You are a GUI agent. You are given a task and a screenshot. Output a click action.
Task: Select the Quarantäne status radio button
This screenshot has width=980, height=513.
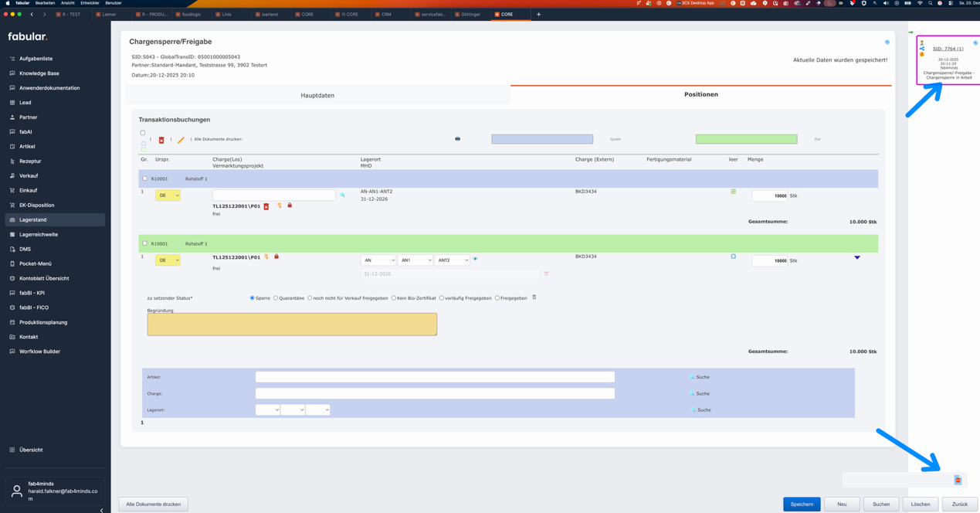(276, 298)
